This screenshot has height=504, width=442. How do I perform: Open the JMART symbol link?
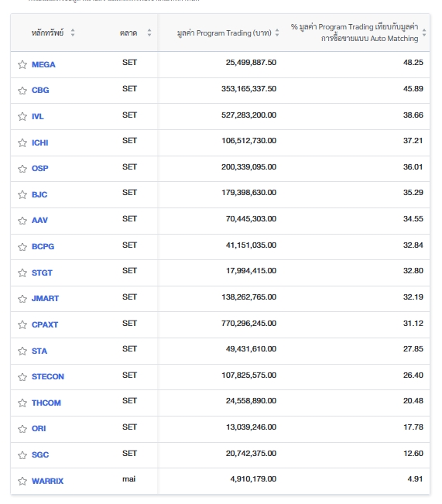(45, 298)
